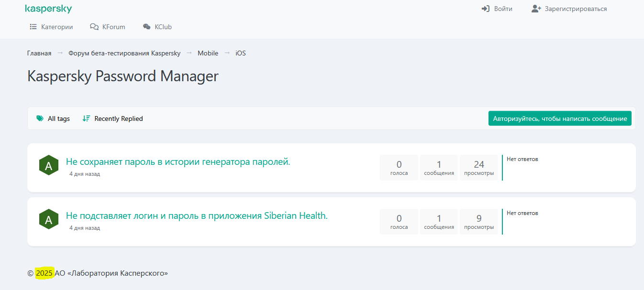644x290 pixels.
Task: Navigate to Главная breadcrumb
Action: click(x=39, y=53)
